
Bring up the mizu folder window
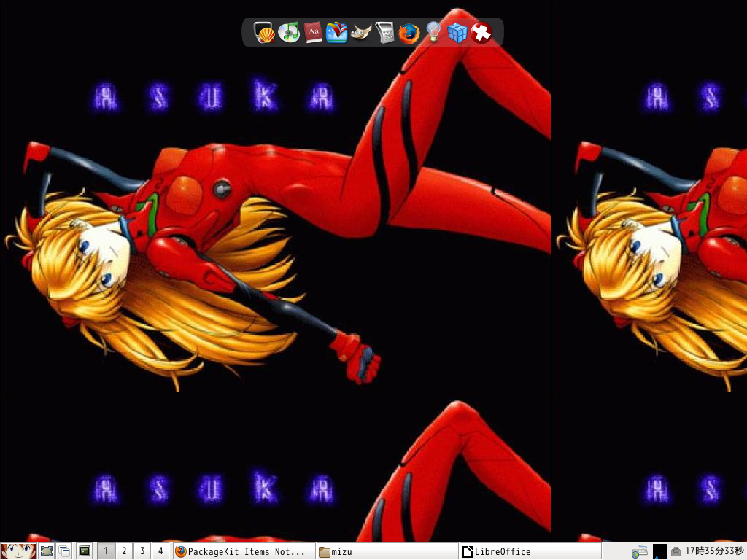click(387, 551)
